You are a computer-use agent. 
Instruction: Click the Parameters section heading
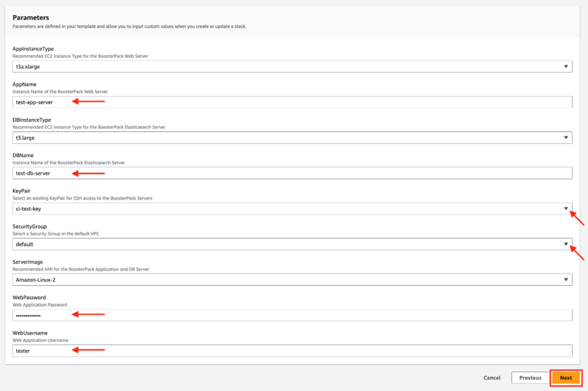pyautogui.click(x=30, y=18)
